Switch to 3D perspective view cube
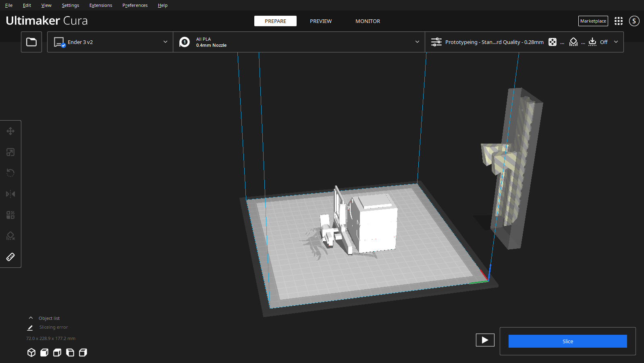644x363 pixels. tap(31, 353)
